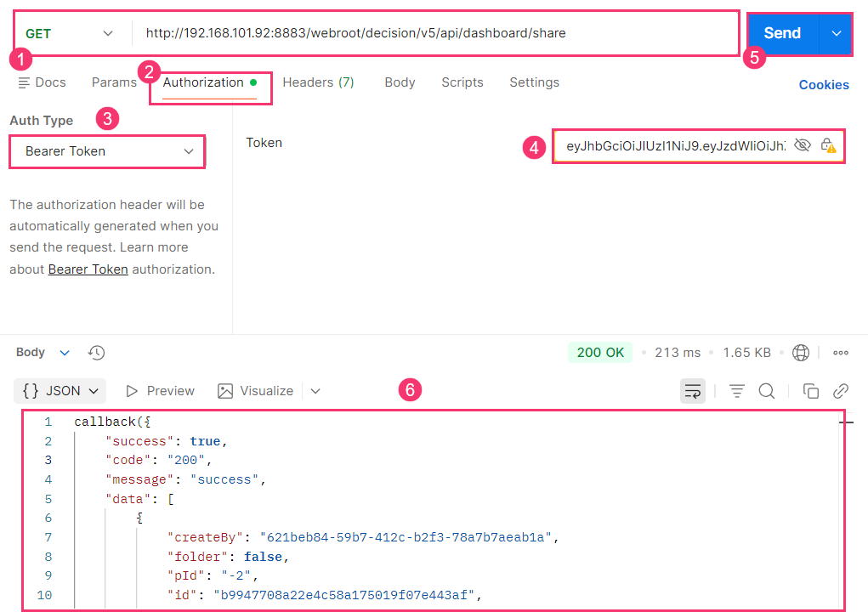This screenshot has width=868, height=612.
Task: Click the globe network icon
Action: [800, 353]
